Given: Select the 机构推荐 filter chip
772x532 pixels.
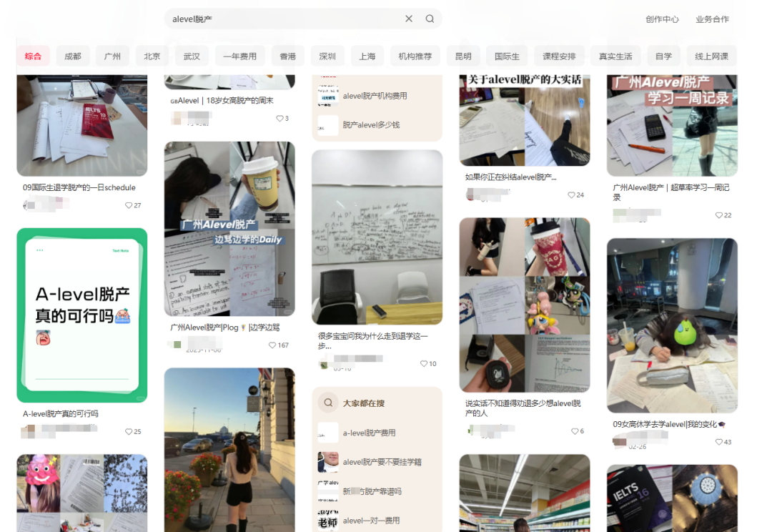Looking at the screenshot, I should [415, 56].
